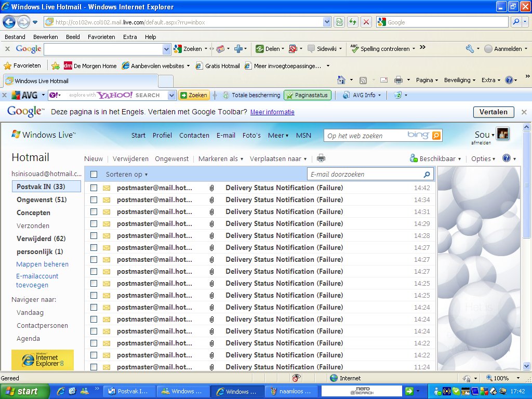Click the orange Bing search button

[x=436, y=136]
